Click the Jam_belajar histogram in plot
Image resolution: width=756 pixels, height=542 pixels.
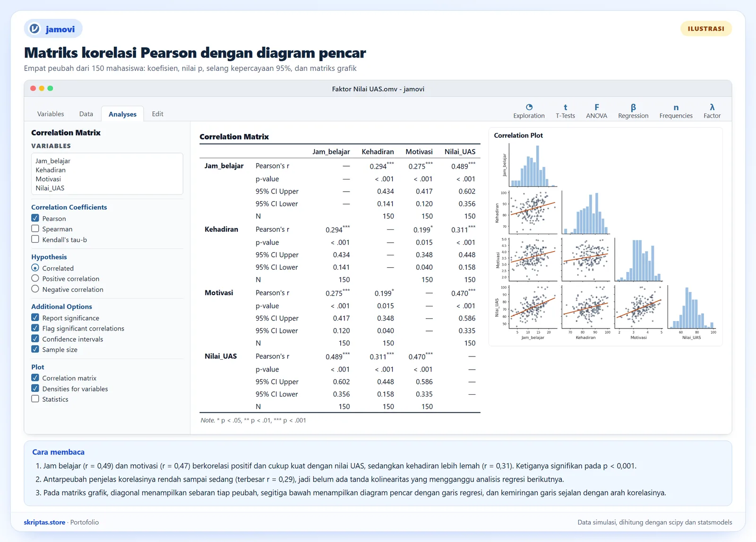[533, 165]
